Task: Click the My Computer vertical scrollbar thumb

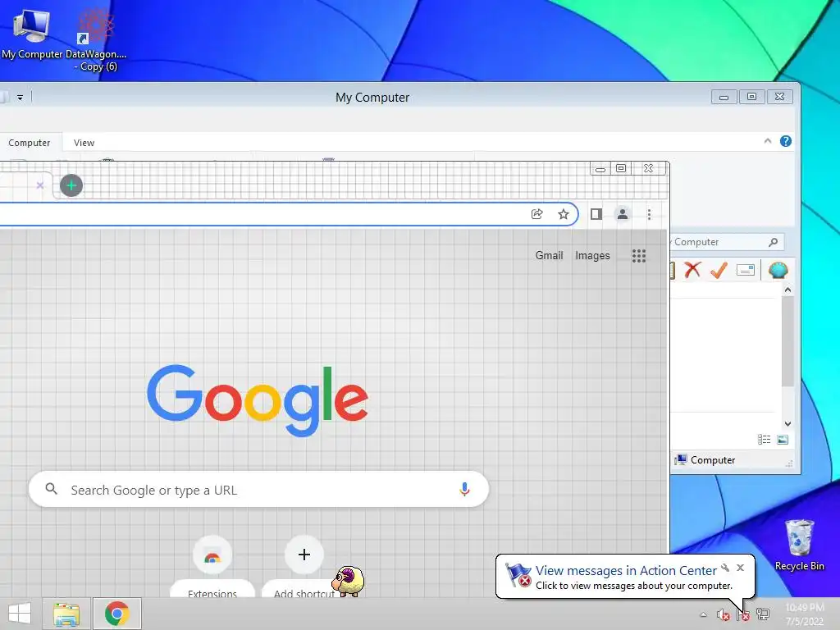Action: (x=787, y=340)
